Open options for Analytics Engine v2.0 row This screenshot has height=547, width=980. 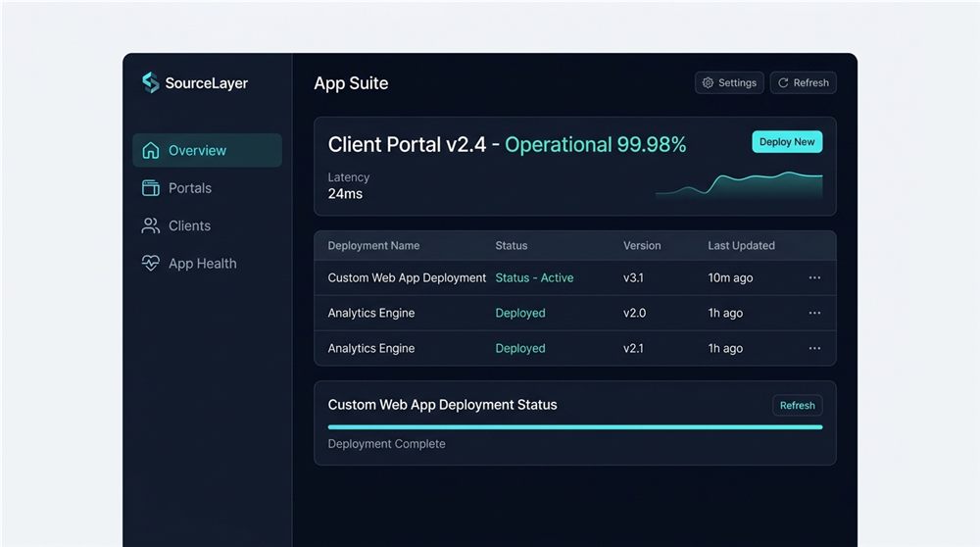814,313
